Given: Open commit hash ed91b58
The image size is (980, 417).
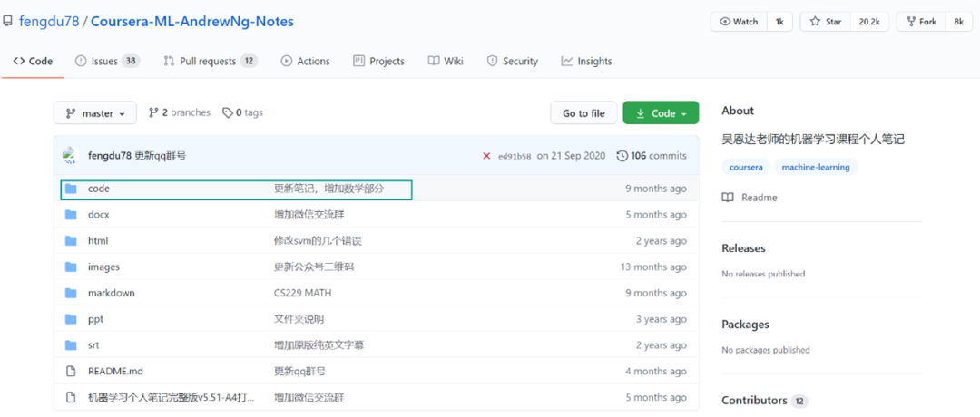Looking at the screenshot, I should 514,156.
